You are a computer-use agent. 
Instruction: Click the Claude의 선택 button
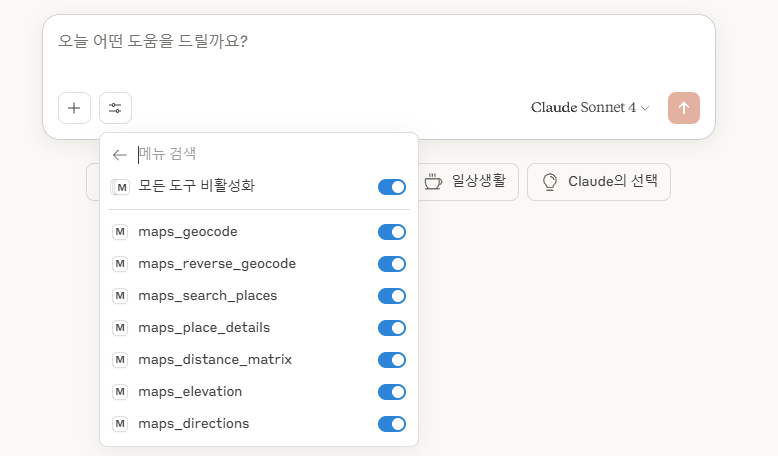[x=598, y=182]
